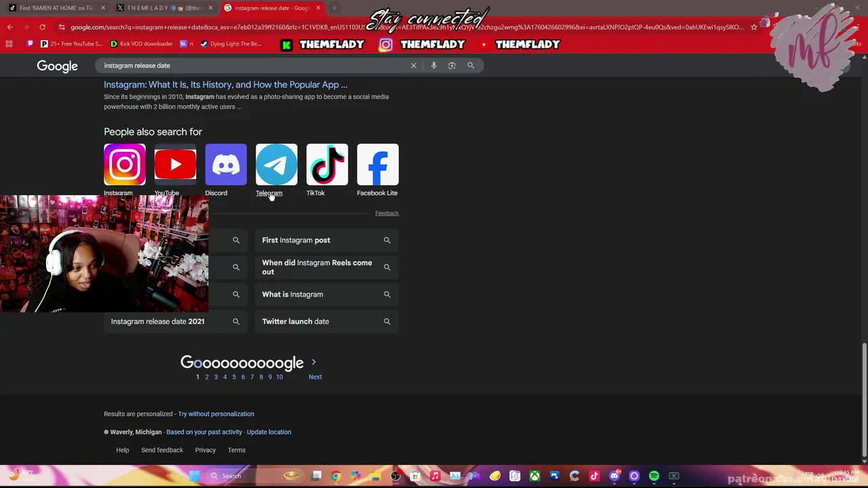Go to results page 2
868x488 pixels.
207,377
